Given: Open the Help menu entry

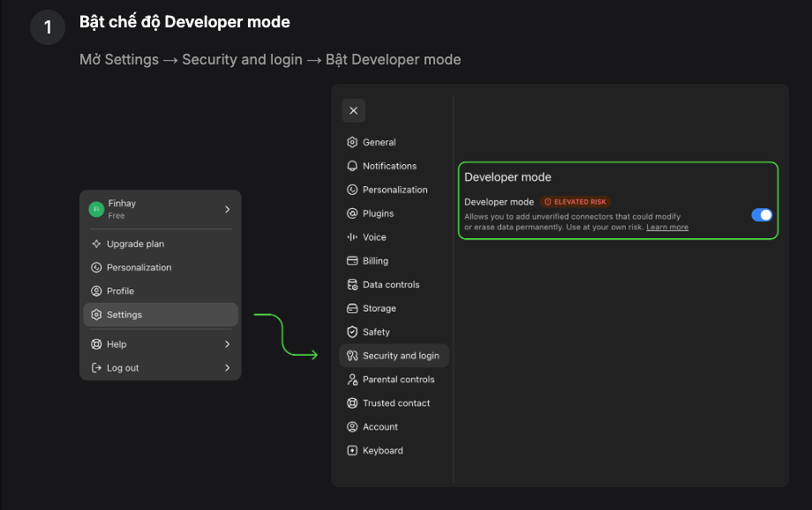Looking at the screenshot, I should [161, 344].
